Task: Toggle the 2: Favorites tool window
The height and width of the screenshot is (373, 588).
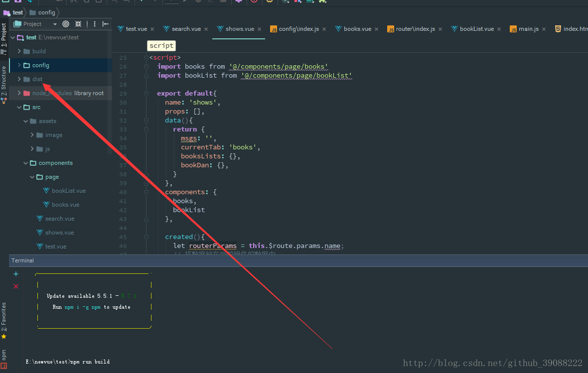Action: pos(4,319)
